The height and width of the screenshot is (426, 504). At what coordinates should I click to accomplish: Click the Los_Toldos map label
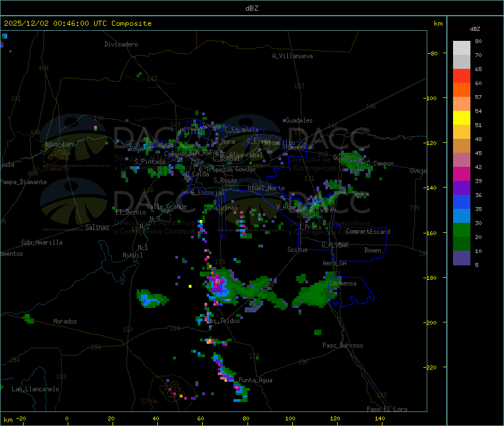point(223,321)
